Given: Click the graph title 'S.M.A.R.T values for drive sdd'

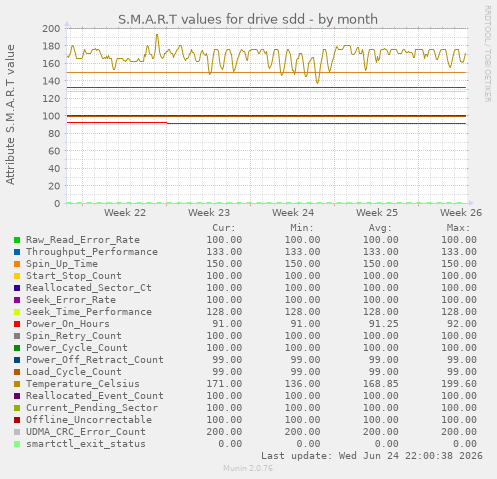Looking at the screenshot, I should (211, 19).
